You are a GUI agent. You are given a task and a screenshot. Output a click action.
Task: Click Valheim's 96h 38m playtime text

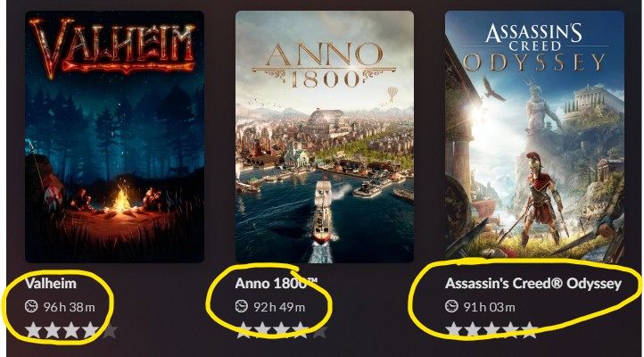coord(69,307)
